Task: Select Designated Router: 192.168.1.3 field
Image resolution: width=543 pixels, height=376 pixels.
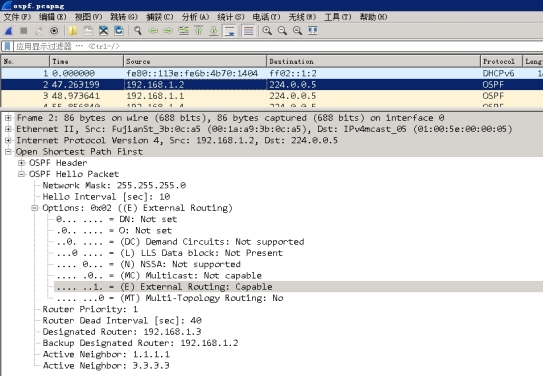Action: coord(122,332)
